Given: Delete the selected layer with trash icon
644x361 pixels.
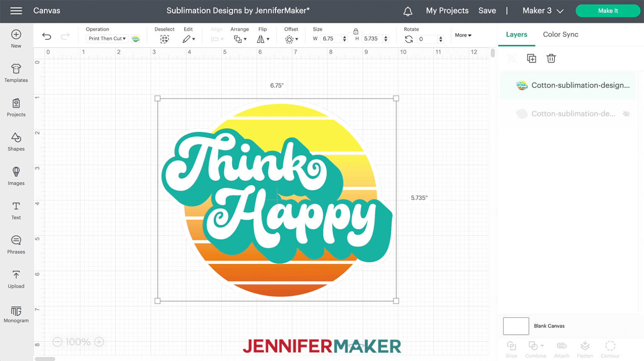Looking at the screenshot, I should coord(551,59).
